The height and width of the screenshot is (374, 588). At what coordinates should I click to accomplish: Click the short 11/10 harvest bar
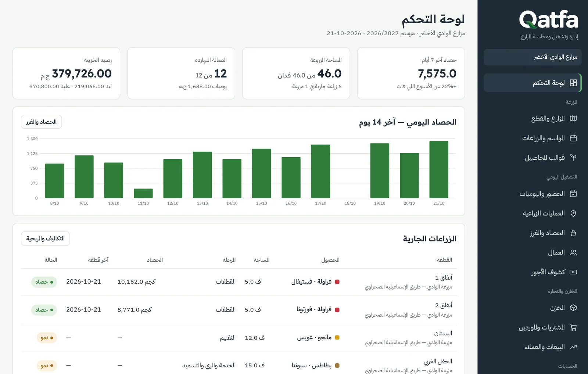tap(143, 193)
